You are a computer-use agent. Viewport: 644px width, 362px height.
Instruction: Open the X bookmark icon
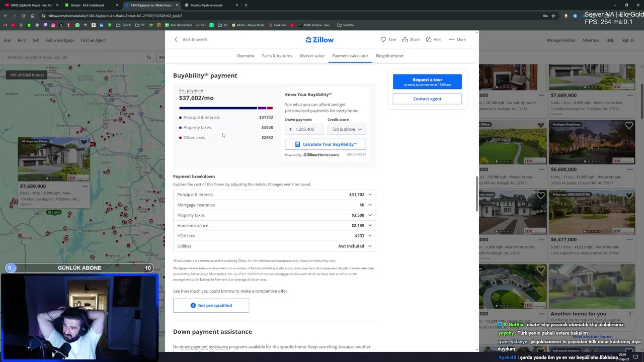pos(61,25)
